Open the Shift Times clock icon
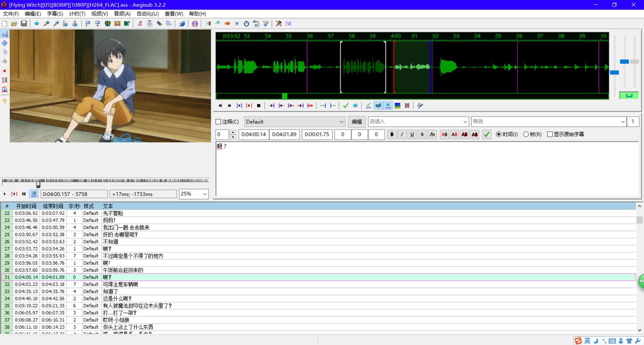This screenshot has width=644, height=345. click(247, 23)
